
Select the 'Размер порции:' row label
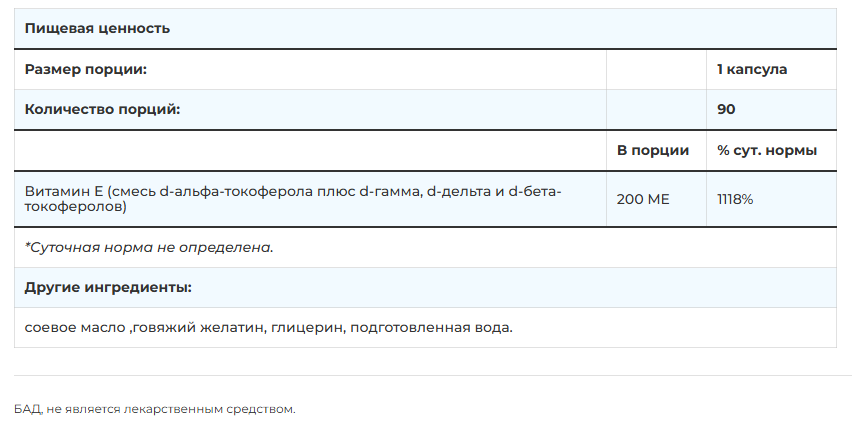(x=85, y=69)
